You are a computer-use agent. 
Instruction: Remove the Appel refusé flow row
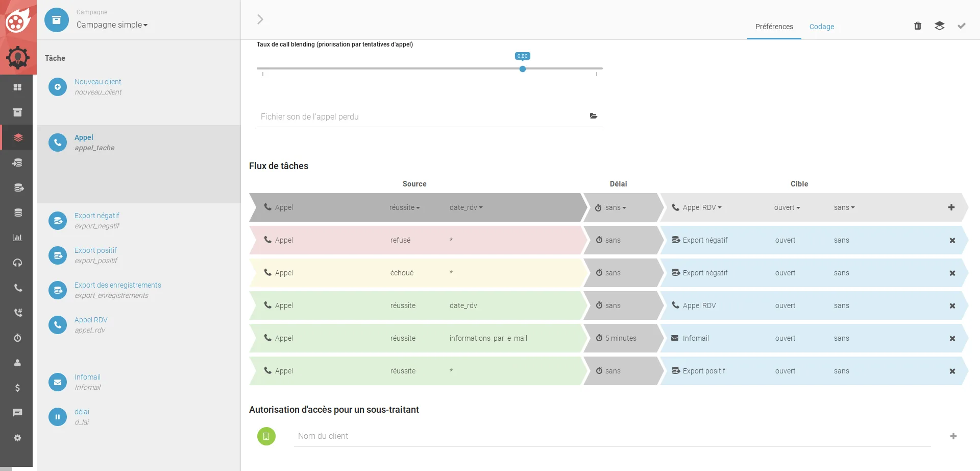(952, 240)
